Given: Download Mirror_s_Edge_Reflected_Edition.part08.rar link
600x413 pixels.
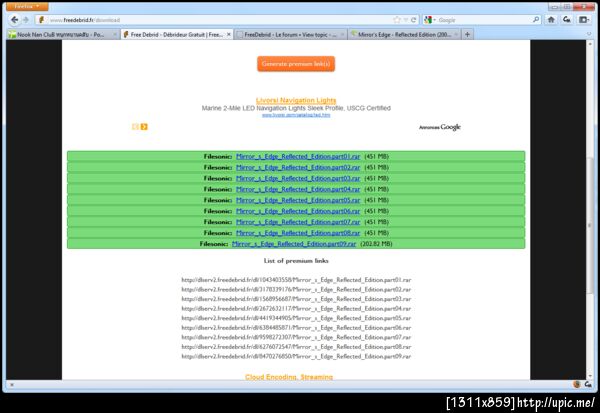Looking at the screenshot, I should pos(298,233).
